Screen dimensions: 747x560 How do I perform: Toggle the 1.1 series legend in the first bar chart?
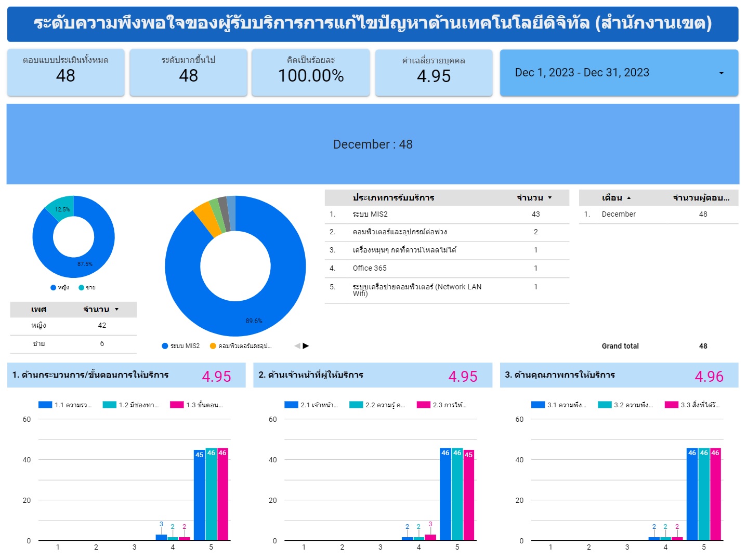65,405
